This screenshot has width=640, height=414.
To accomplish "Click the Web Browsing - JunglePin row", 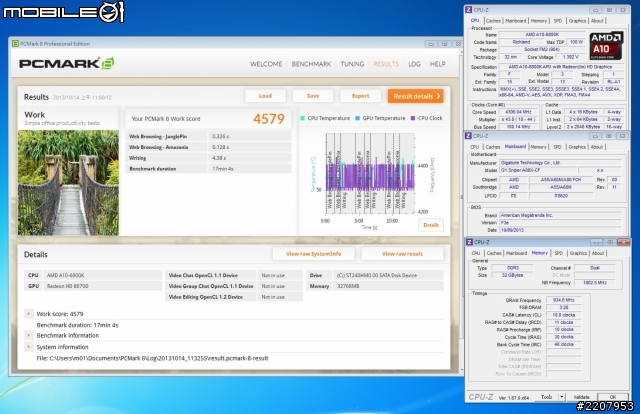I will (209, 136).
